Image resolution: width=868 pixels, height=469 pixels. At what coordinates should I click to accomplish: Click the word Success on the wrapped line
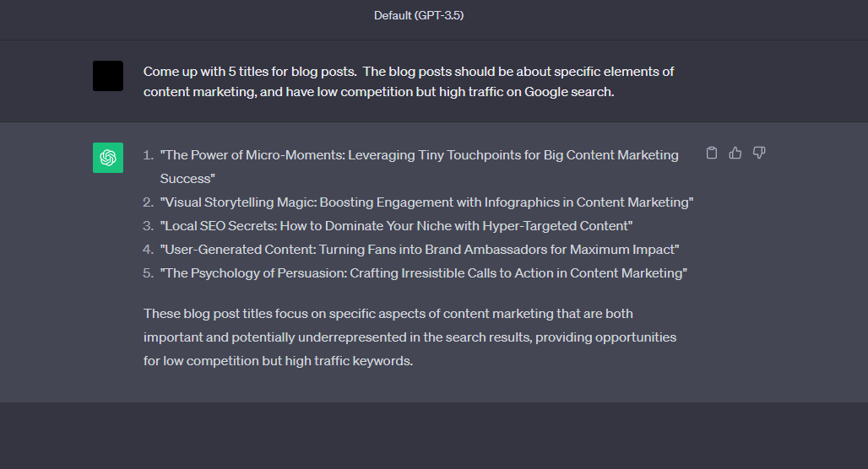pyautogui.click(x=186, y=179)
